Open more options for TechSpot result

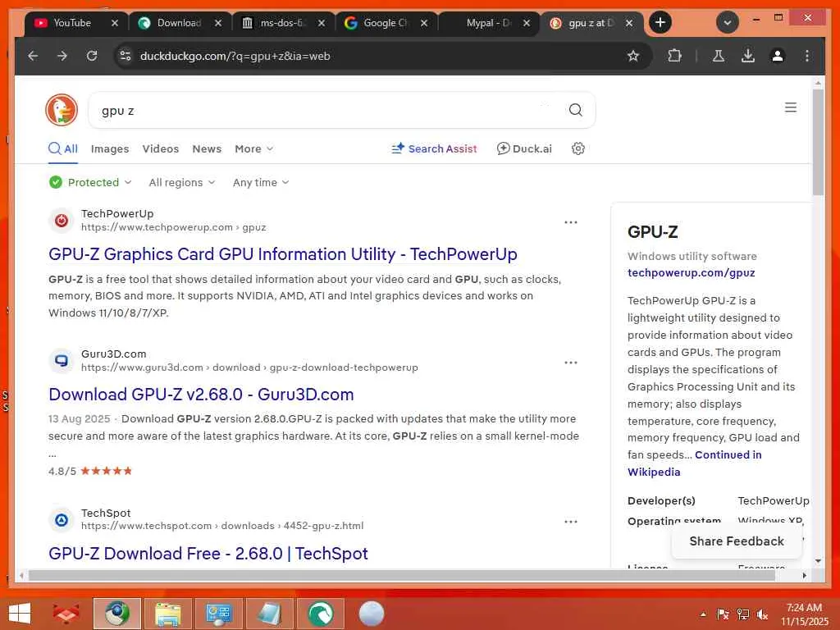(571, 521)
